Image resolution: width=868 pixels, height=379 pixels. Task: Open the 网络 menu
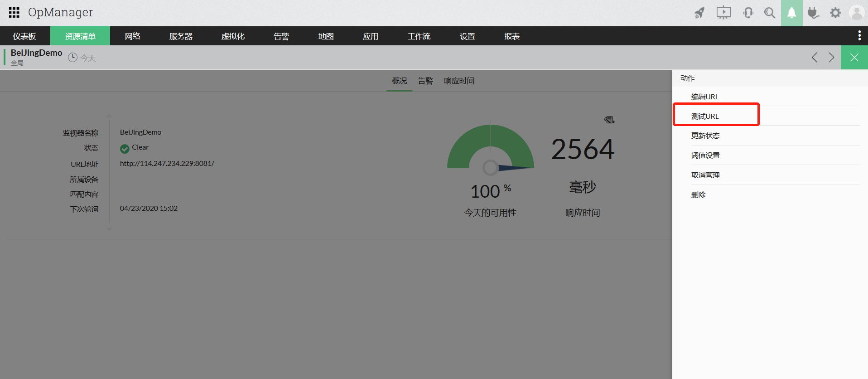(132, 36)
